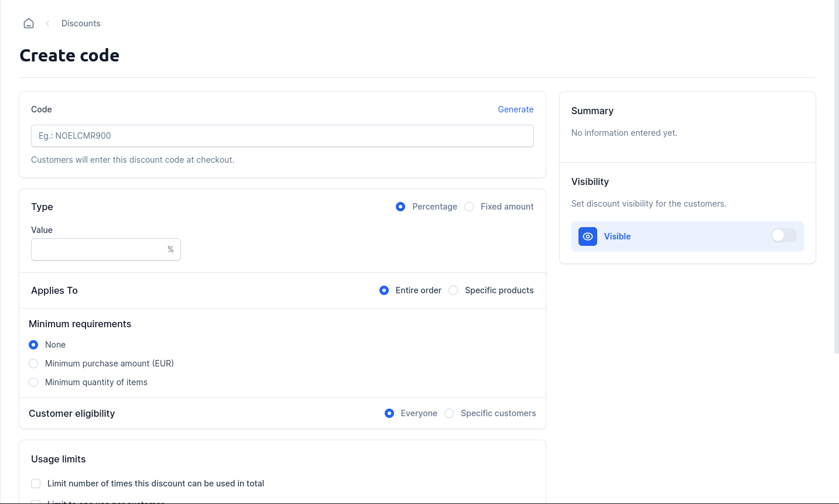
Task: Enable the Visible toggle switch
Action: tap(783, 235)
